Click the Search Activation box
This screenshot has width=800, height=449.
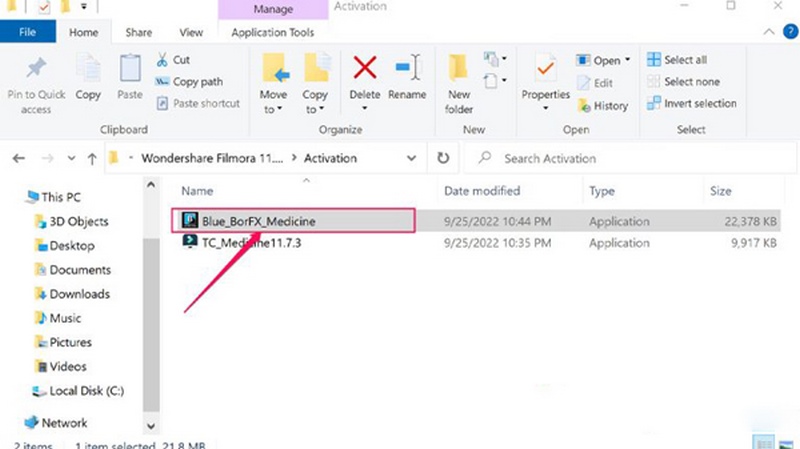pos(631,158)
